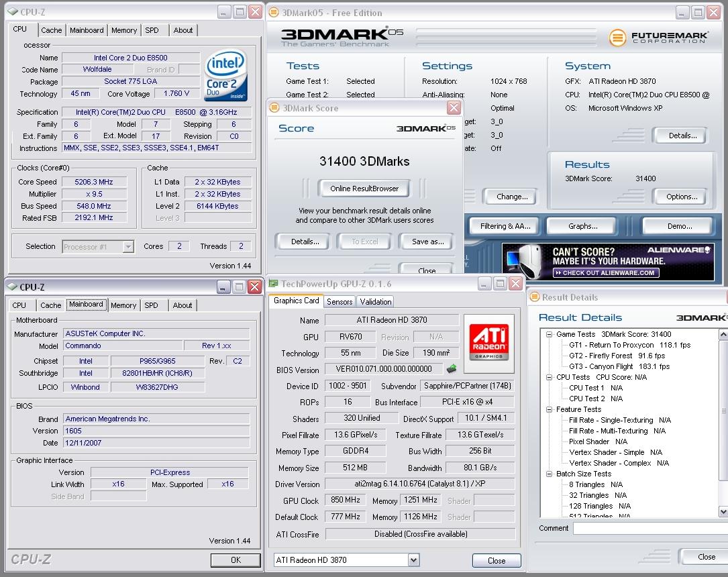
Task: Click Details button in 3DMark Score dialog
Action: 305,242
